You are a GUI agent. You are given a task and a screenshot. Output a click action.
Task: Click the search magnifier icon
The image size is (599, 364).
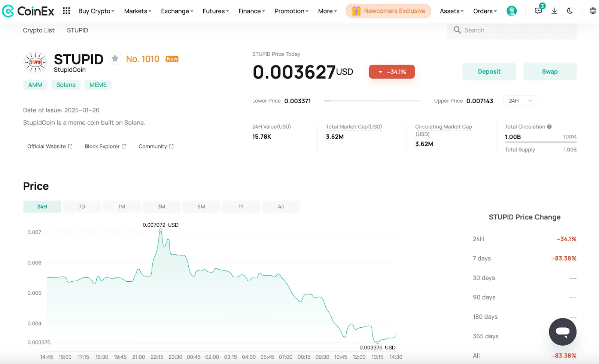[x=457, y=30]
